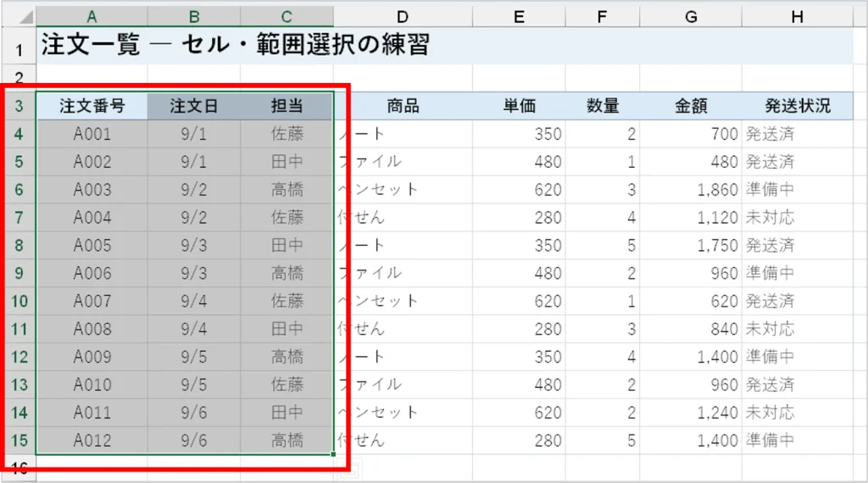868x483 pixels.
Task: Click order number cell A010
Action: [92, 385]
